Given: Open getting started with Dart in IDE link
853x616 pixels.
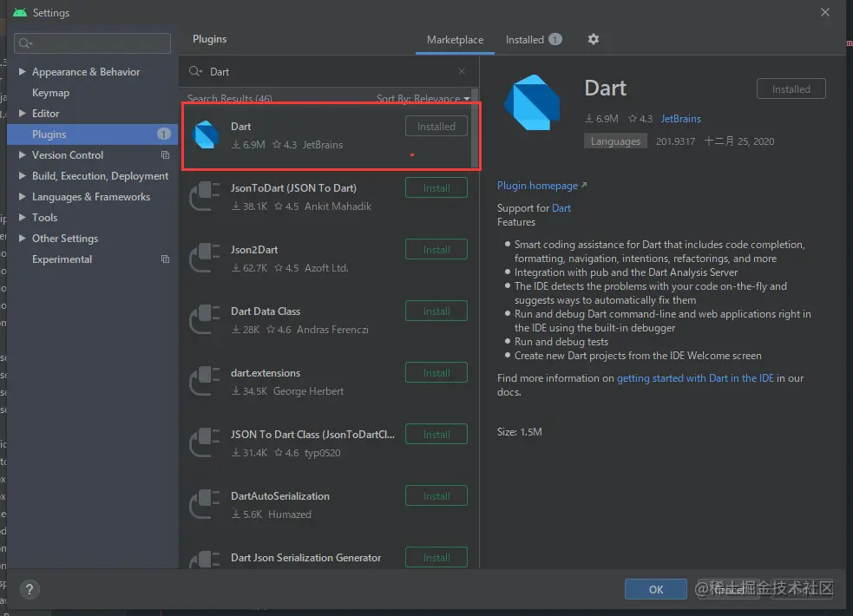Looking at the screenshot, I should point(695,378).
